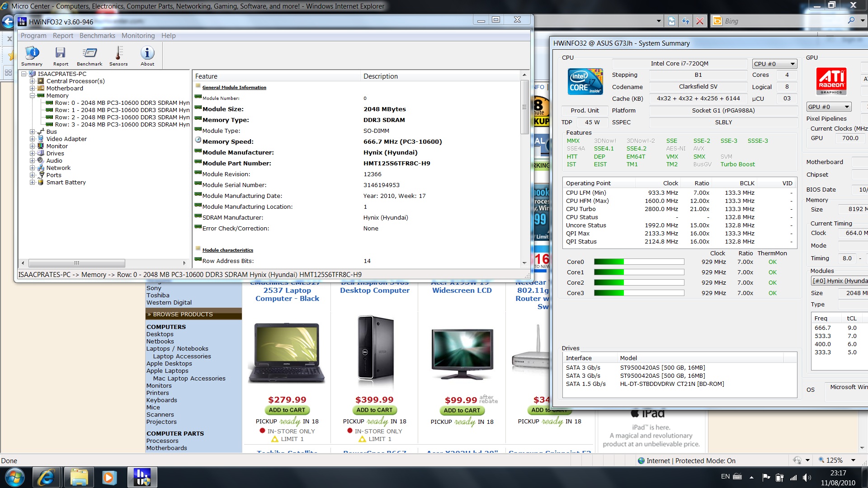Open the Benchmarks menu

[x=97, y=36]
